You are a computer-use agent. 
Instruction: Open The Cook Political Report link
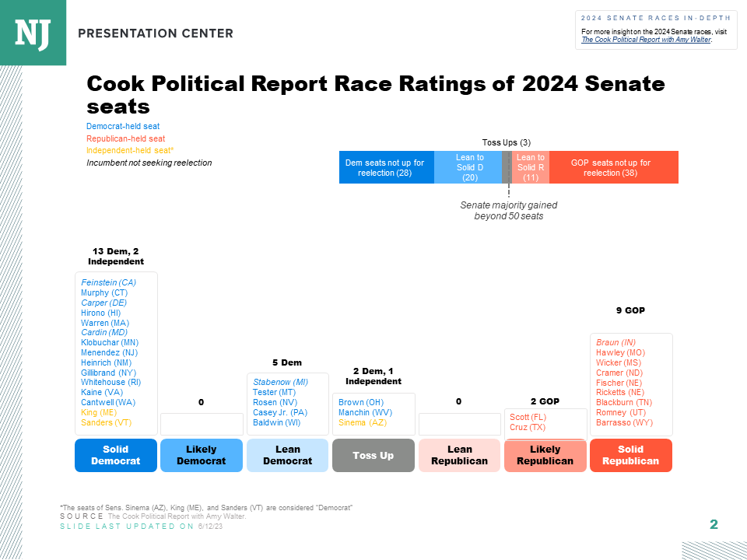pos(646,40)
